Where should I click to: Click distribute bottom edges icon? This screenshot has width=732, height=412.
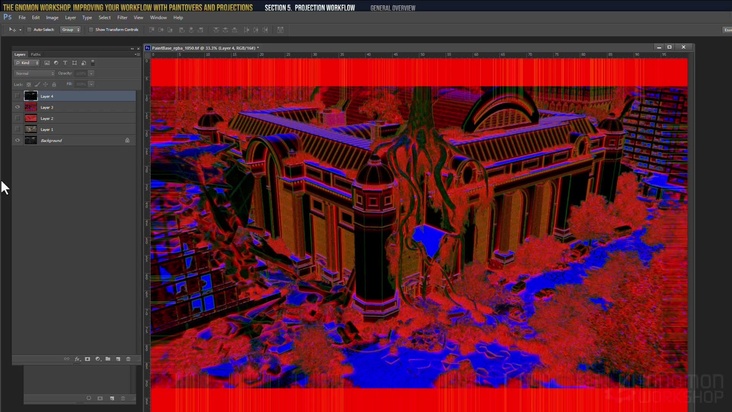(234, 29)
